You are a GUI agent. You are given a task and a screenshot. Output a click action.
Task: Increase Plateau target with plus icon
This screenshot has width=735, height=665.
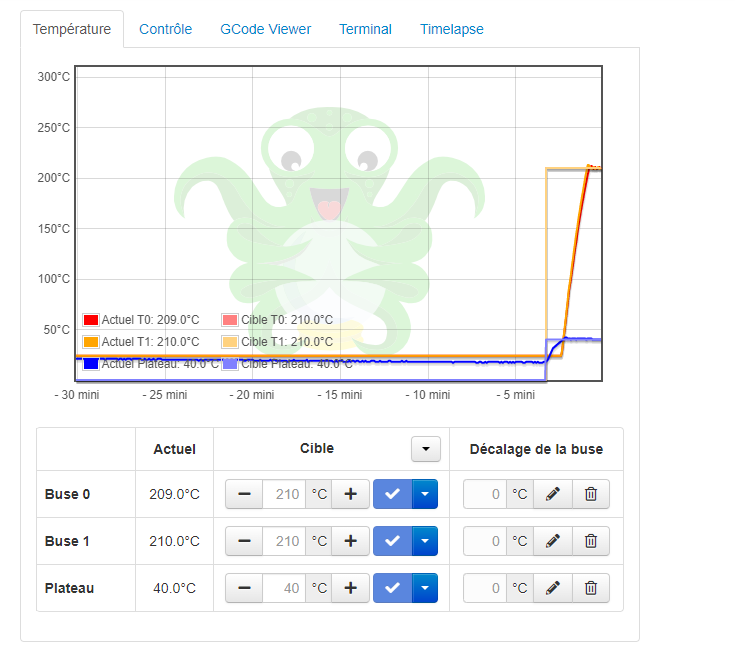351,588
